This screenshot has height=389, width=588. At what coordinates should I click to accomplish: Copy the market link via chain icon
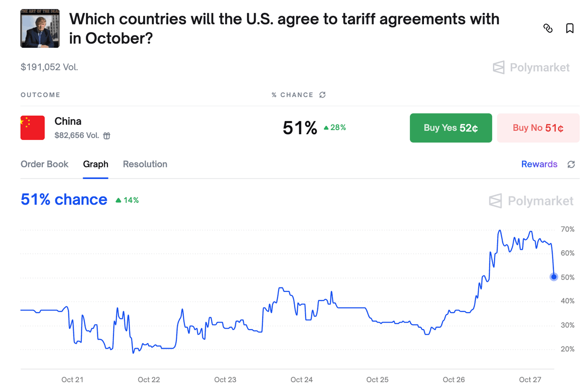548,29
